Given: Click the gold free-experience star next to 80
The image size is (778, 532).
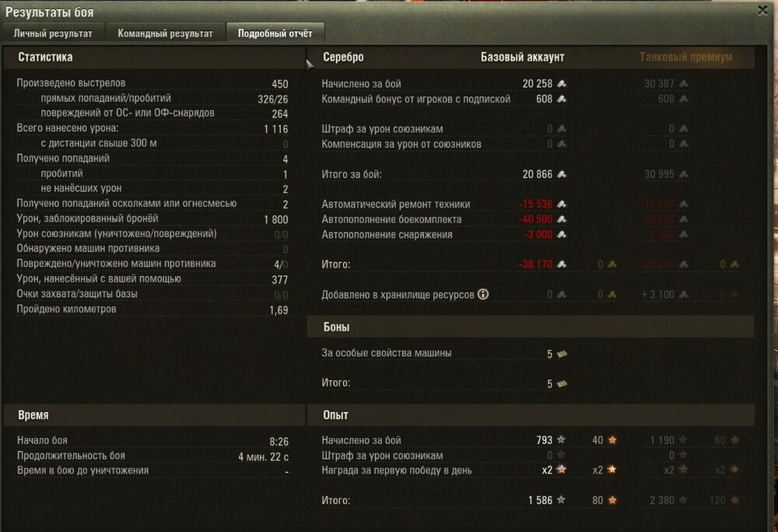Looking at the screenshot, I should click(x=612, y=499).
